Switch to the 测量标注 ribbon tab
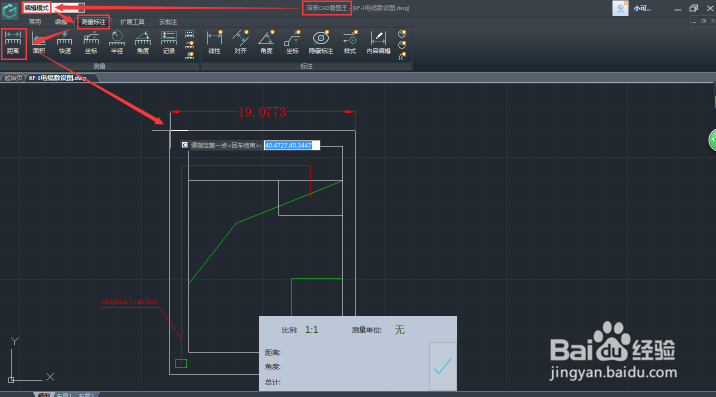 (x=93, y=22)
